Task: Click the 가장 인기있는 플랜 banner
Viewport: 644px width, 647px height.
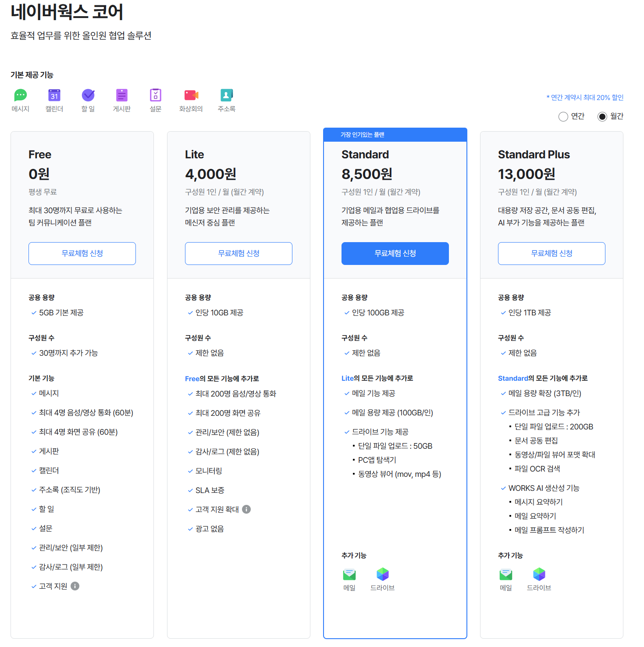Action: tap(395, 135)
